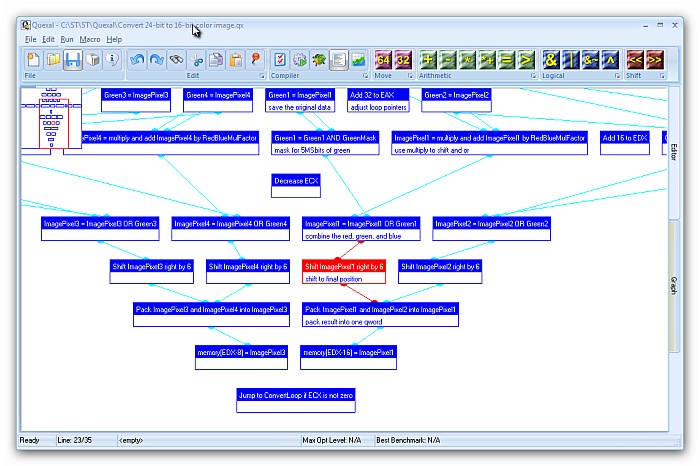Click the caret XOR logical icon

611,60
